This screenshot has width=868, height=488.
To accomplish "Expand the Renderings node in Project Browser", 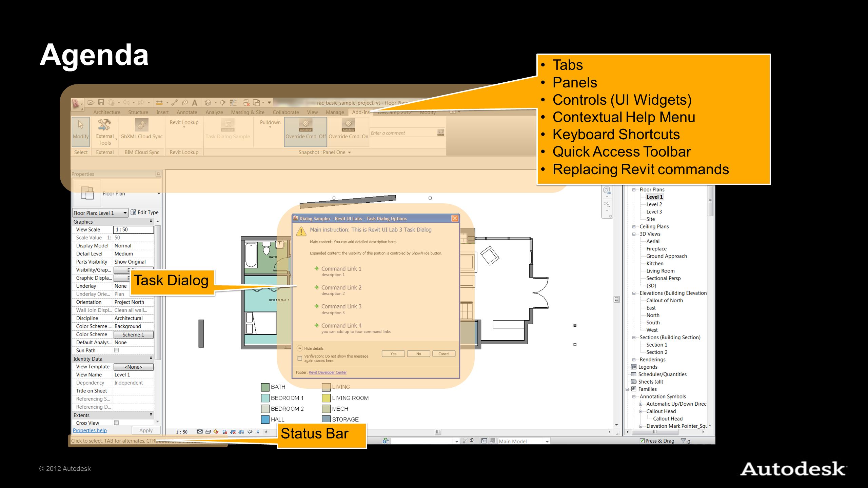I will [x=634, y=360].
